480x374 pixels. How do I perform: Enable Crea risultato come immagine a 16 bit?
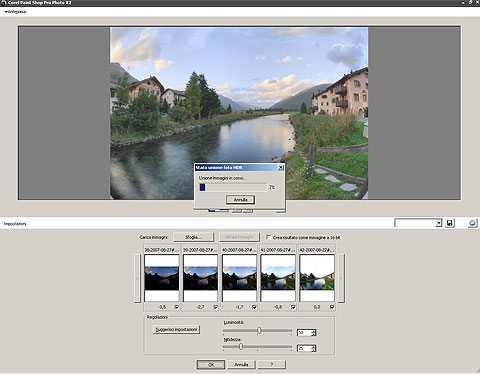(269, 237)
